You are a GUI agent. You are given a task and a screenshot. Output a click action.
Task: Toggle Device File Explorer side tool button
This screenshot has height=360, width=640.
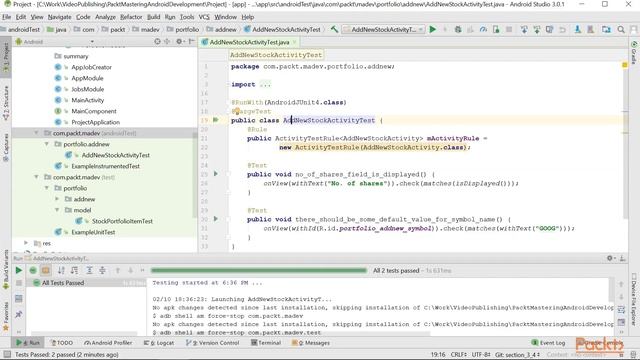click(x=634, y=300)
